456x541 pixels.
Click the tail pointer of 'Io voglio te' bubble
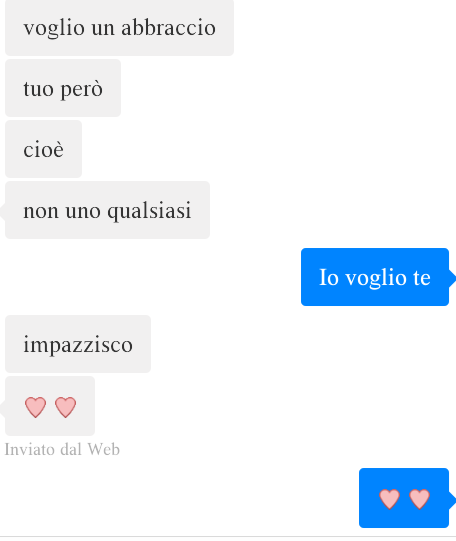tap(452, 278)
